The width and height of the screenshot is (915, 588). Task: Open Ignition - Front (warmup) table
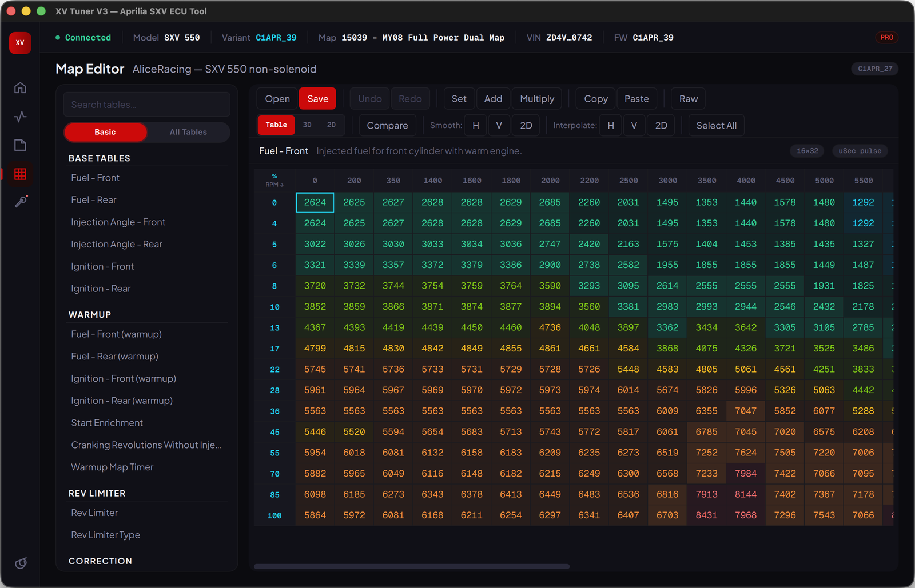click(x=147, y=379)
